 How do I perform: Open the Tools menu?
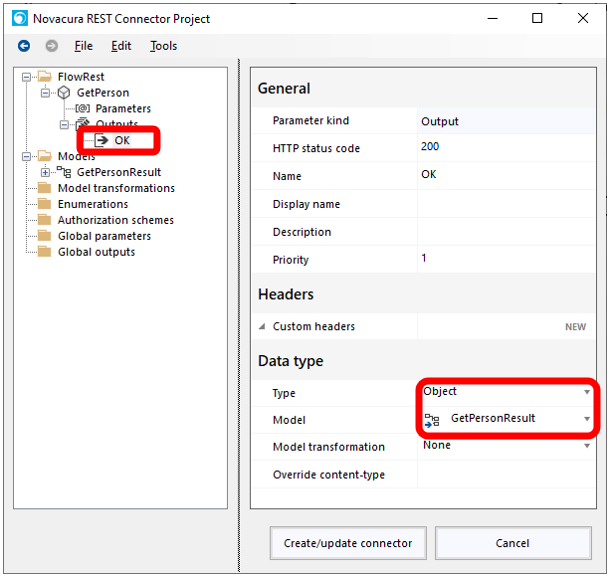pos(163,46)
